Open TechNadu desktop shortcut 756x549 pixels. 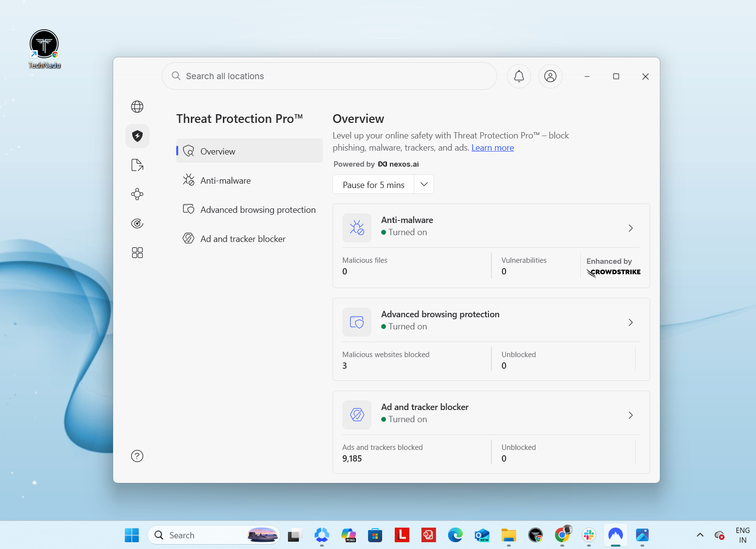[x=44, y=49]
